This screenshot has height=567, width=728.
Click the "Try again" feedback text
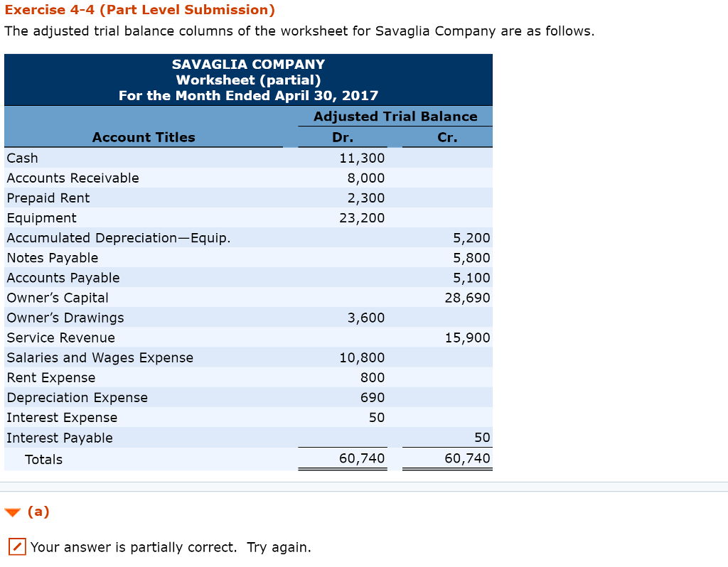(279, 547)
